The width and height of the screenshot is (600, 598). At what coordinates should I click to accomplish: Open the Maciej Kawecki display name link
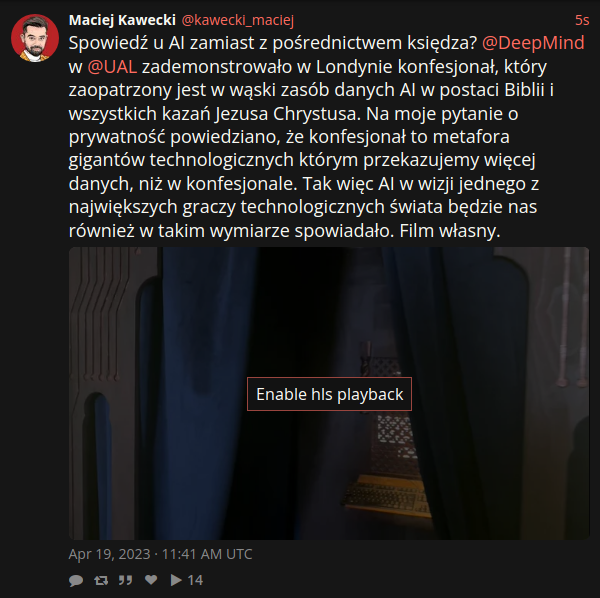point(122,20)
